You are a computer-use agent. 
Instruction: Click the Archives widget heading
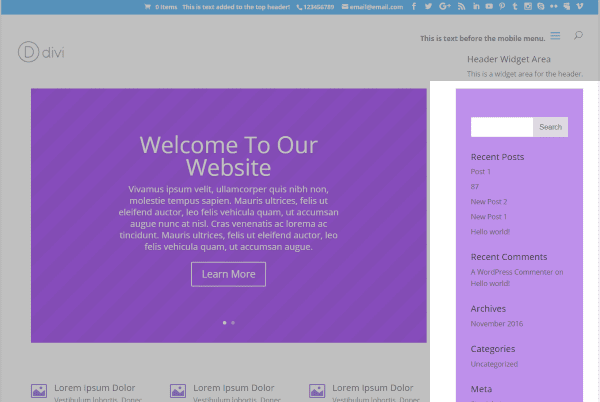[488, 309]
